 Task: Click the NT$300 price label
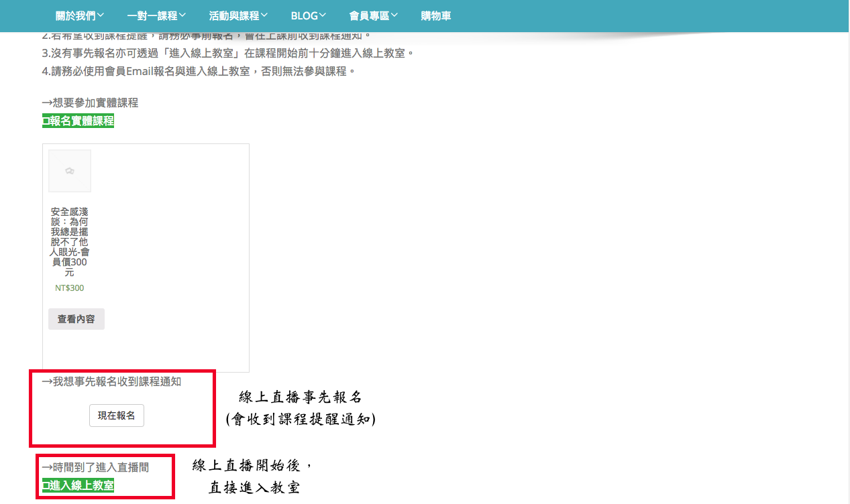[70, 288]
